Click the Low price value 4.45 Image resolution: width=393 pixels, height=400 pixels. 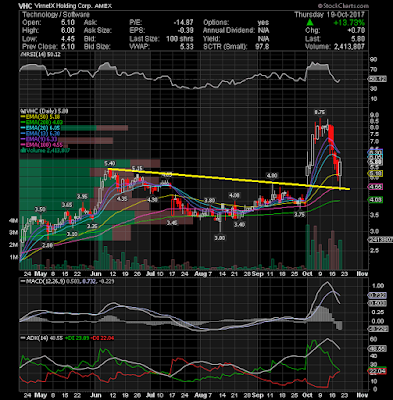point(67,39)
